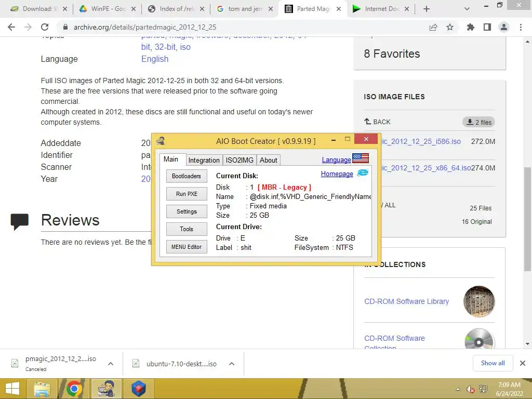
Task: Download the 2 files button
Action: [x=478, y=122]
